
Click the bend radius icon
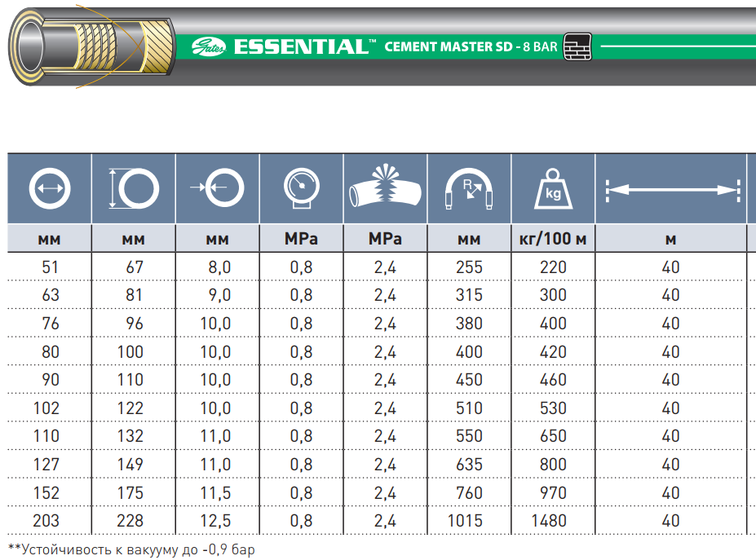469,188
